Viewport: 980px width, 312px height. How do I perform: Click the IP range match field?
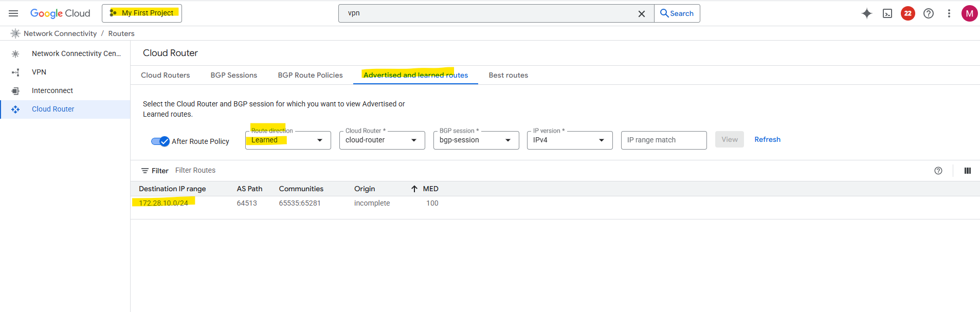[x=664, y=140]
